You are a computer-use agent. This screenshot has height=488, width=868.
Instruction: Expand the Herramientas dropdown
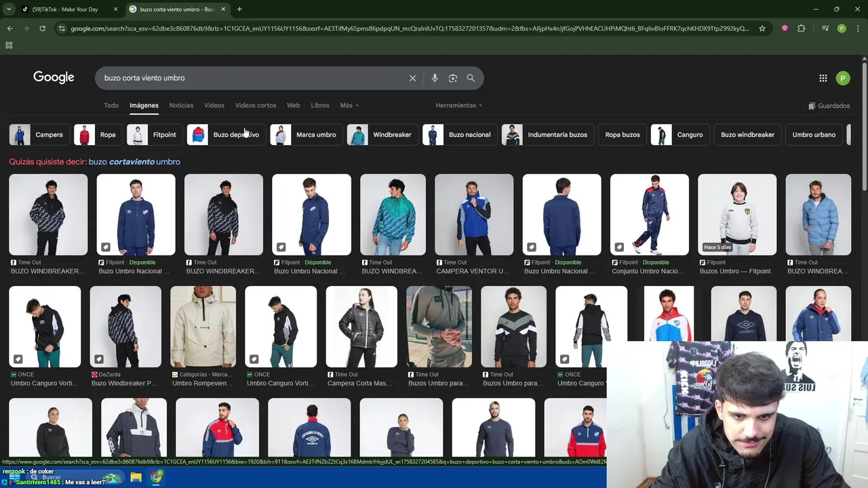[x=459, y=105]
